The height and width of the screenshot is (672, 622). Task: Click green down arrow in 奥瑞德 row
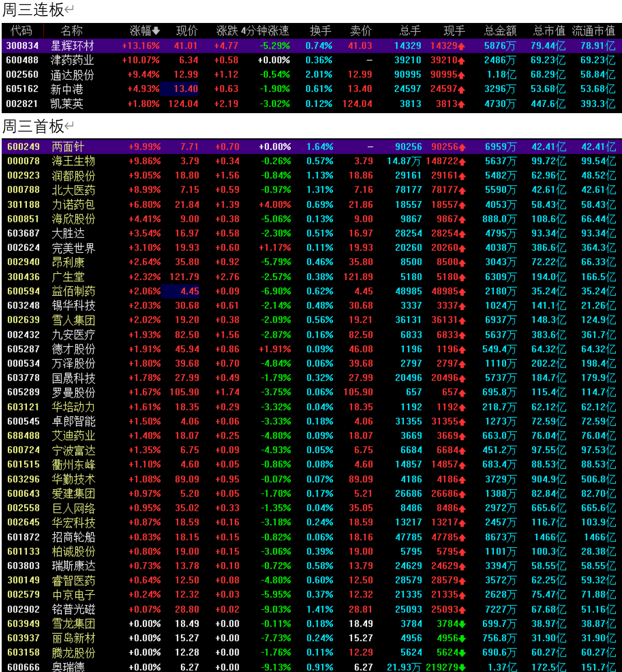[x=462, y=668]
